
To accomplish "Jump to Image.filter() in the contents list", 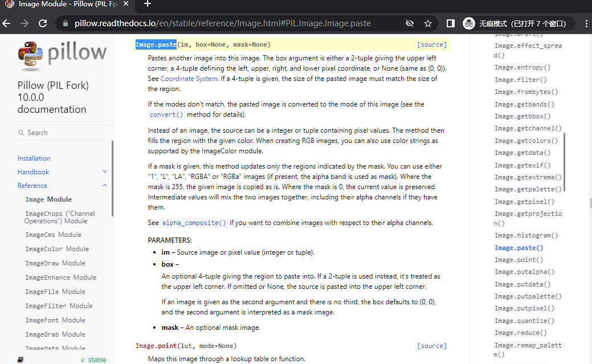I will [x=521, y=80].
